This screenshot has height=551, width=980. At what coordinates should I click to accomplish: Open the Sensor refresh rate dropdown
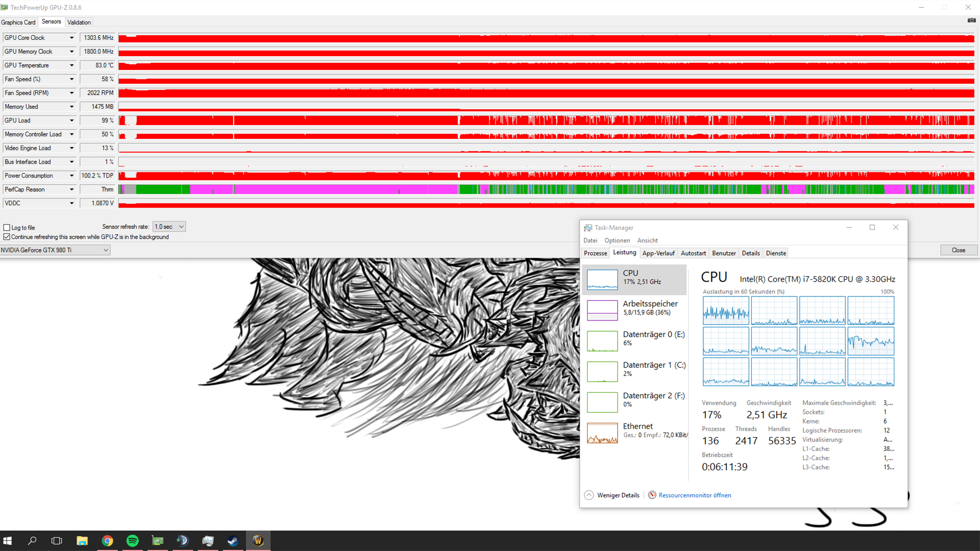point(169,227)
